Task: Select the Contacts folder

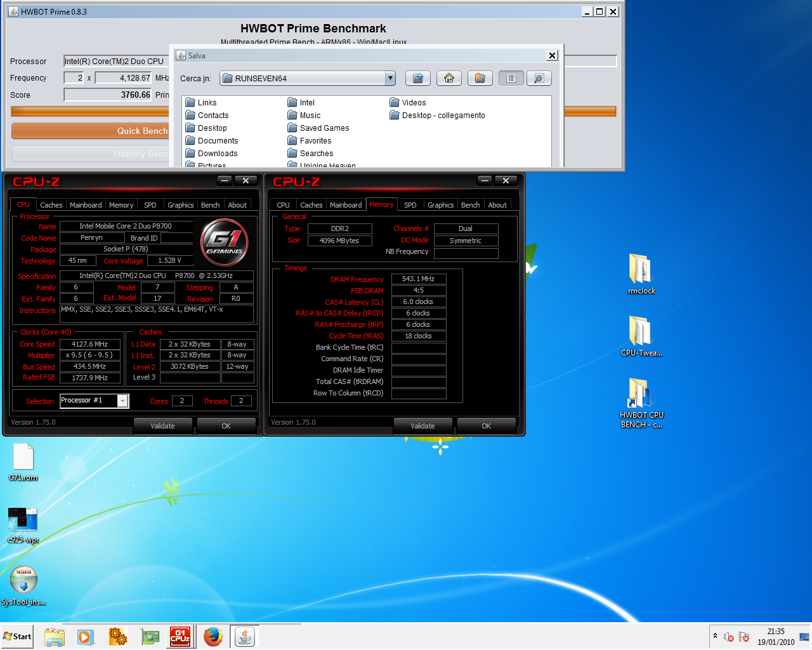Action: 207,115
